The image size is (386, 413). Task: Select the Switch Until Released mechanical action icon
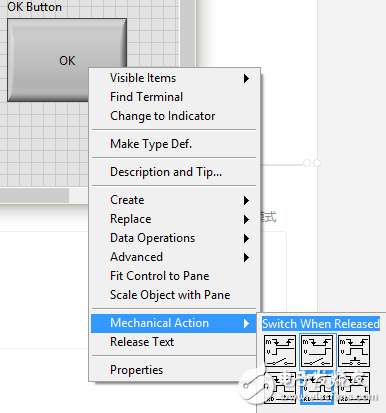[x=354, y=351]
